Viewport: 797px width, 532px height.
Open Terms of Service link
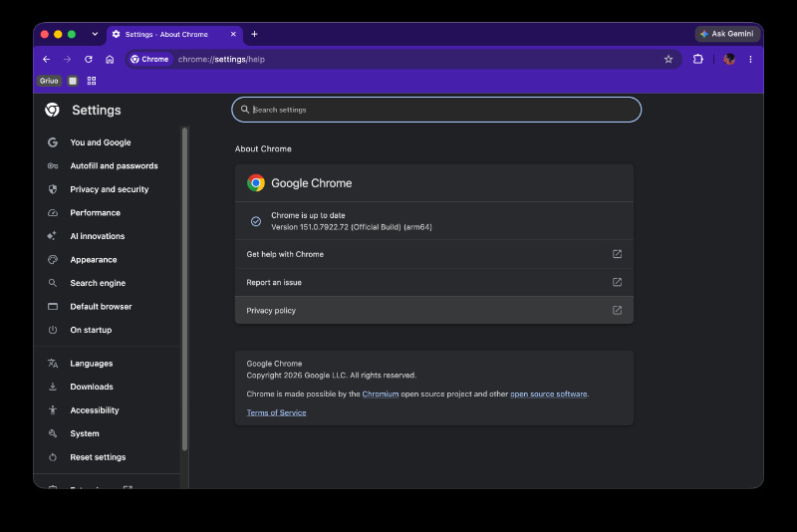point(277,412)
